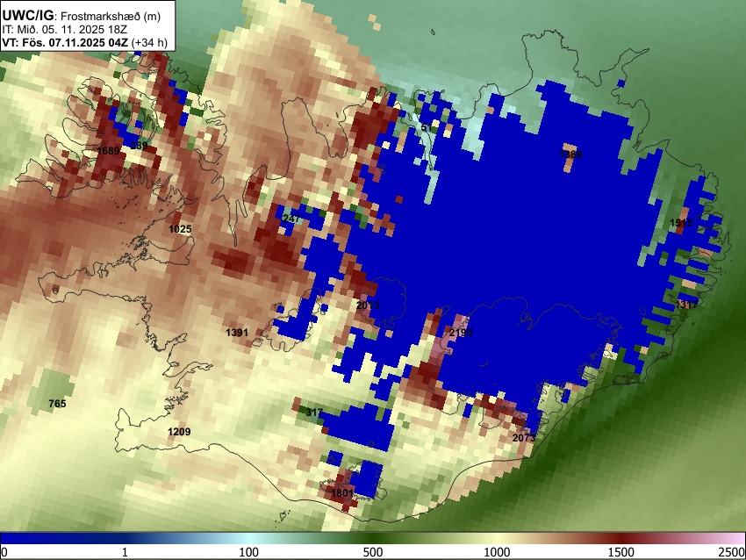Click the color scale tick label "100"
Viewport: 746px width, 560px height.
coord(249,552)
